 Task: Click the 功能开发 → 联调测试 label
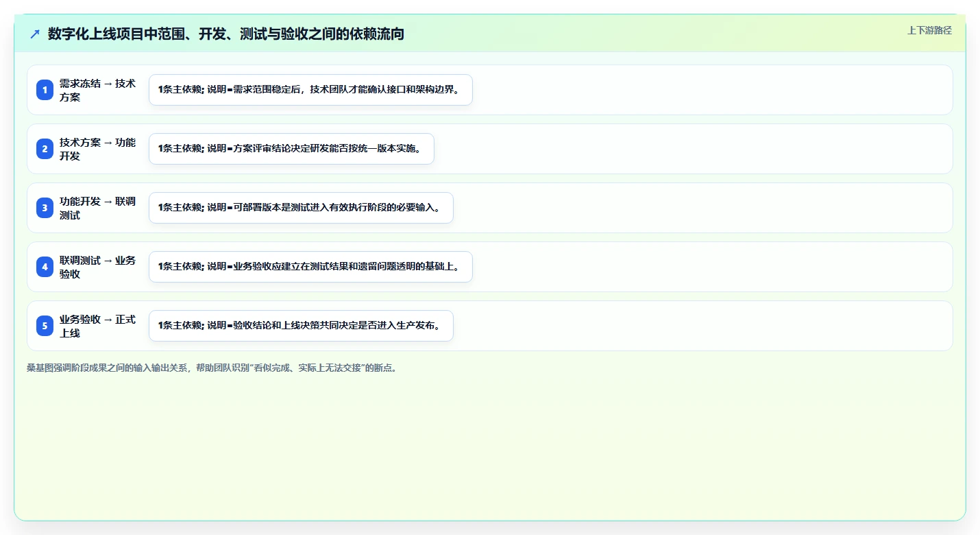pyautogui.click(x=97, y=208)
